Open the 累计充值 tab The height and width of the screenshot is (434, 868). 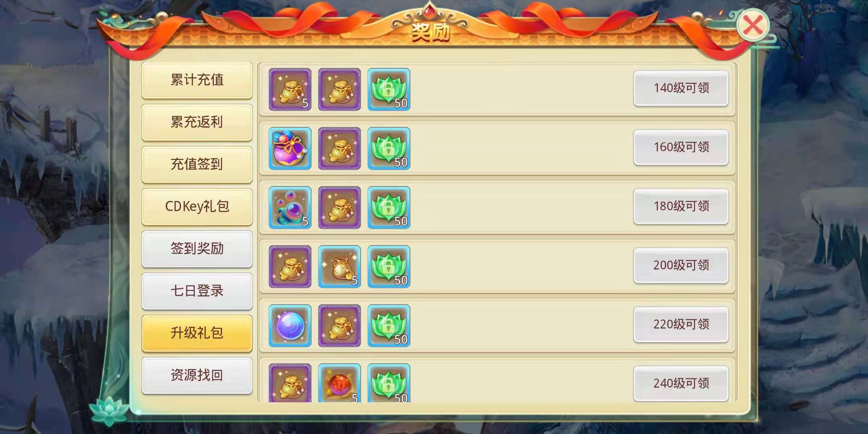pyautogui.click(x=197, y=80)
